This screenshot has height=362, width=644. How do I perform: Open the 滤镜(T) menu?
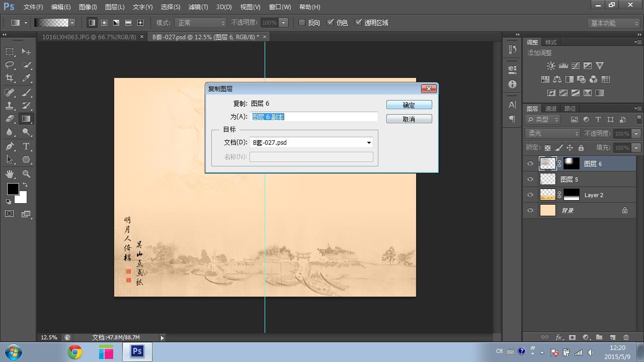[x=198, y=7]
